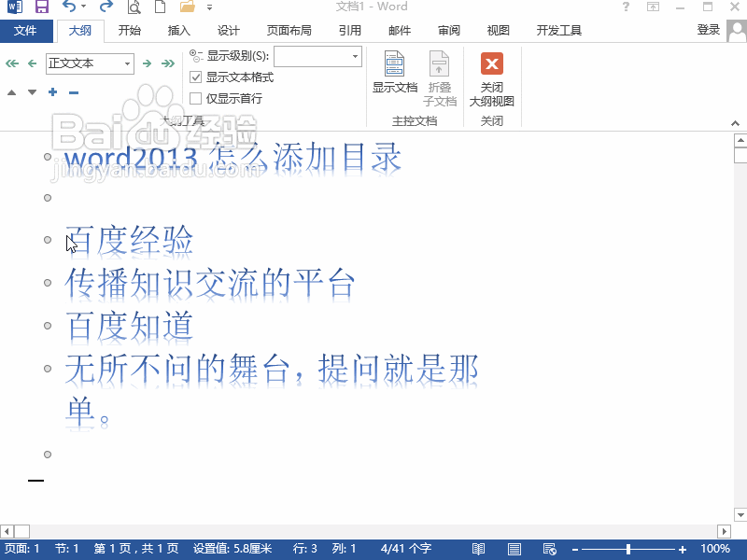This screenshot has width=747, height=560.
Task: Switch to Read Mode view icon
Action: click(x=478, y=549)
